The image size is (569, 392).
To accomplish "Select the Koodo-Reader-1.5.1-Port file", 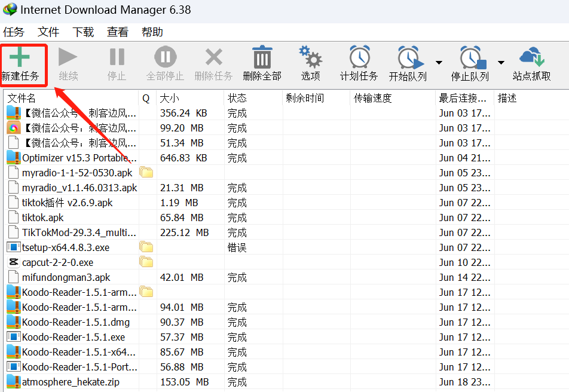I will pos(79,367).
